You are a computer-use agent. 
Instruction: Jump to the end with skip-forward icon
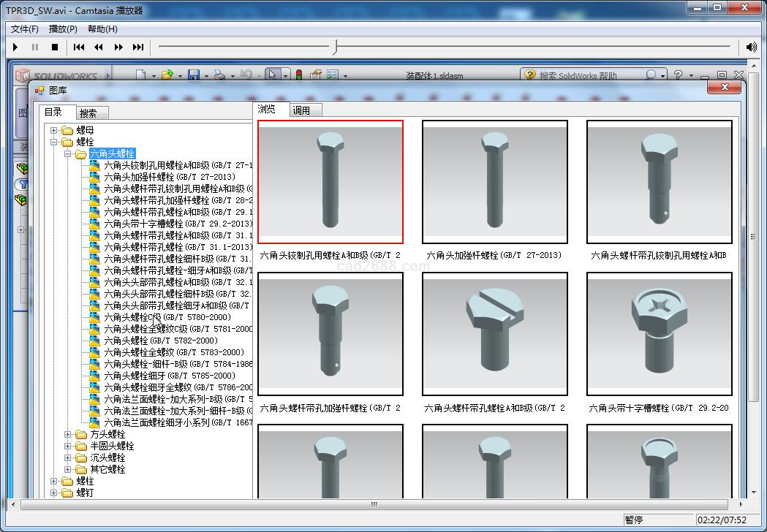coord(138,47)
